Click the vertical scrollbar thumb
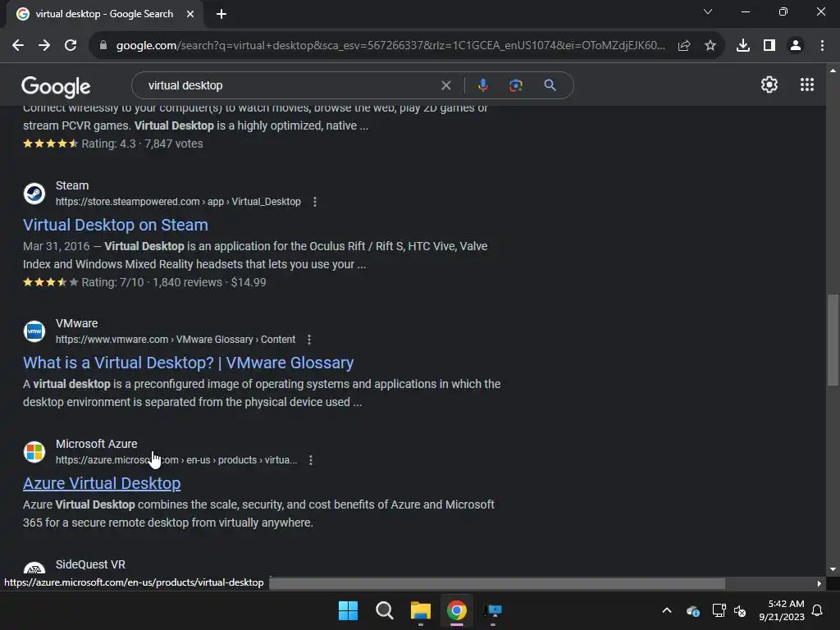 point(833,340)
